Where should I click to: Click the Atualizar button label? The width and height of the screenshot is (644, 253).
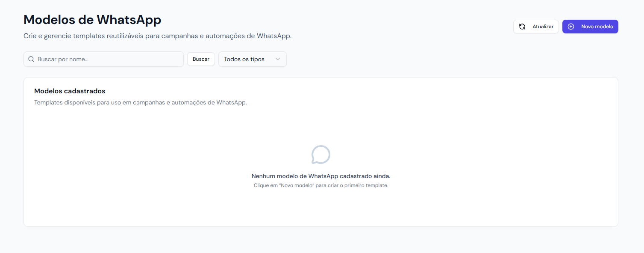[x=543, y=27]
